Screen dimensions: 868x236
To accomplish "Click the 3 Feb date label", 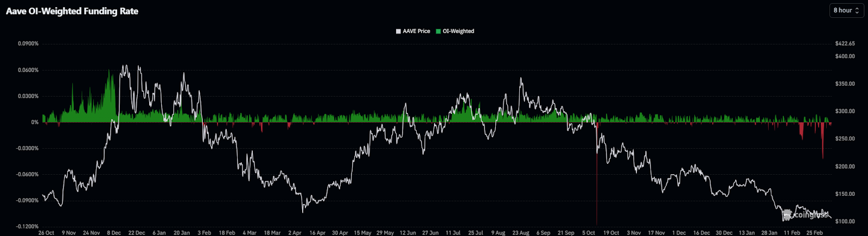I will coord(204,233).
